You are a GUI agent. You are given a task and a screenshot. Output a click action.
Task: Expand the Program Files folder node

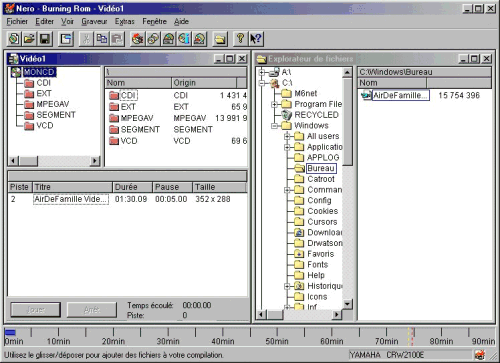(275, 104)
